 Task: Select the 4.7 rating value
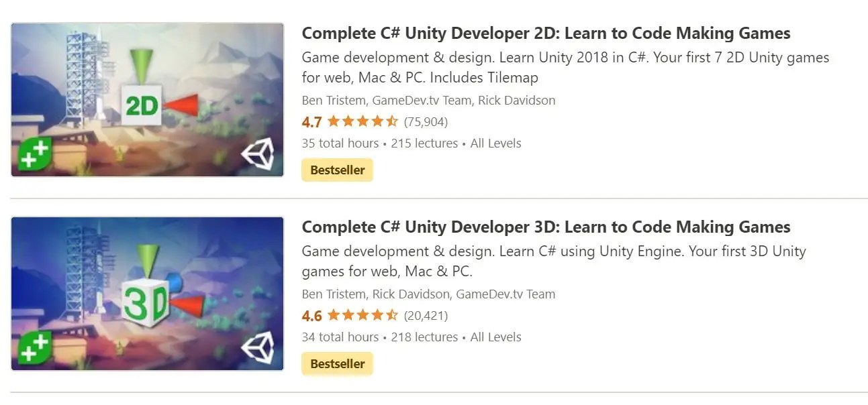pyautogui.click(x=313, y=122)
